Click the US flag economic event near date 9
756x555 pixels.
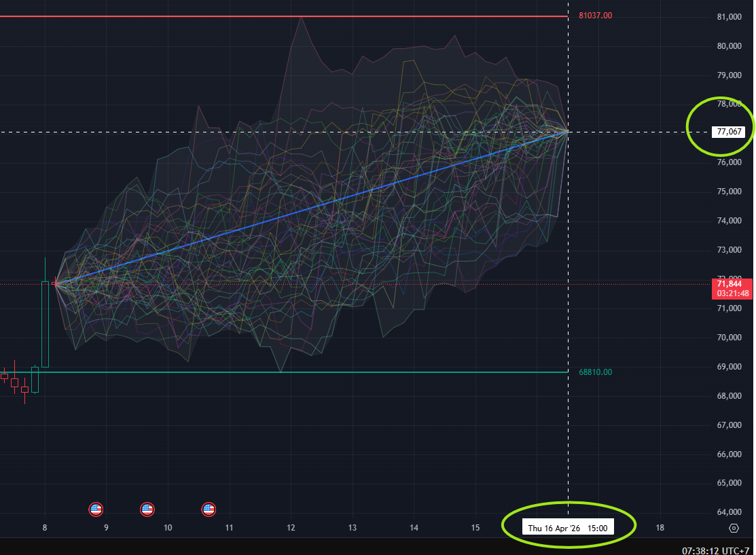coord(96,509)
